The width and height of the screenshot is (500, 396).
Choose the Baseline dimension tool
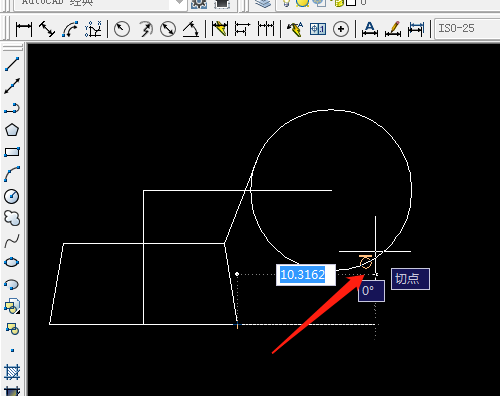(x=242, y=29)
